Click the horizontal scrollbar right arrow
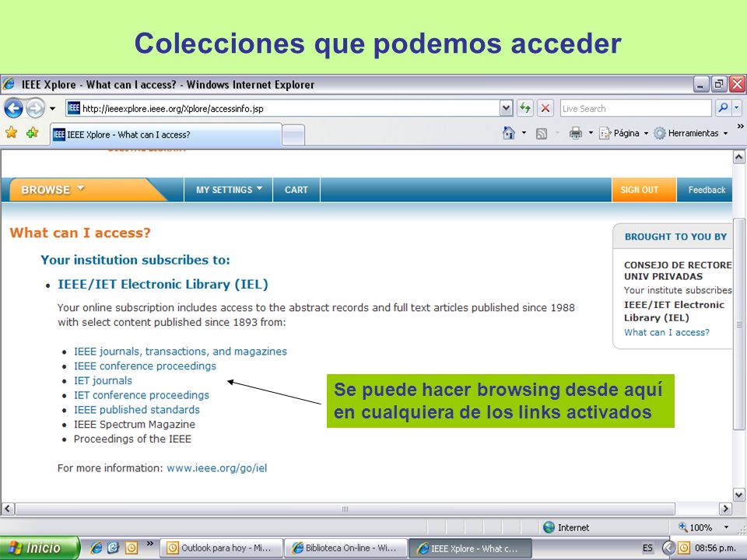Screen dimensions: 747x560 (725, 509)
